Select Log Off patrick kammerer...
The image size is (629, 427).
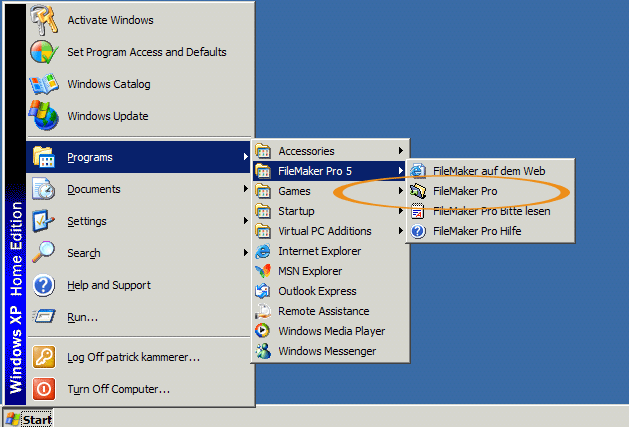140,357
